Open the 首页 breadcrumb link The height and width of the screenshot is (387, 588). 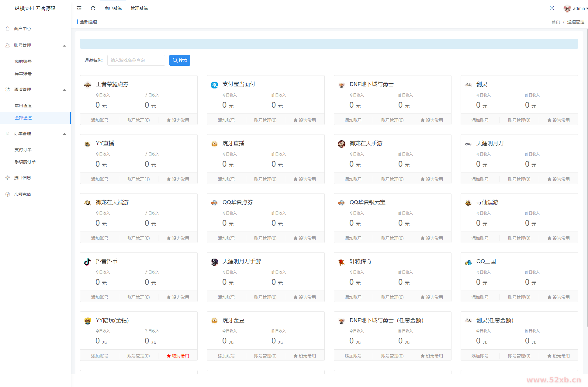[x=555, y=22]
